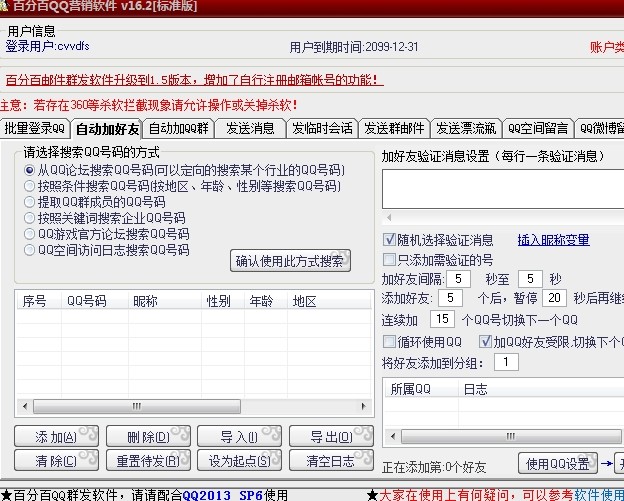This screenshot has width=624, height=501.
Task: Click the 清除(C) button
Action: (57, 460)
